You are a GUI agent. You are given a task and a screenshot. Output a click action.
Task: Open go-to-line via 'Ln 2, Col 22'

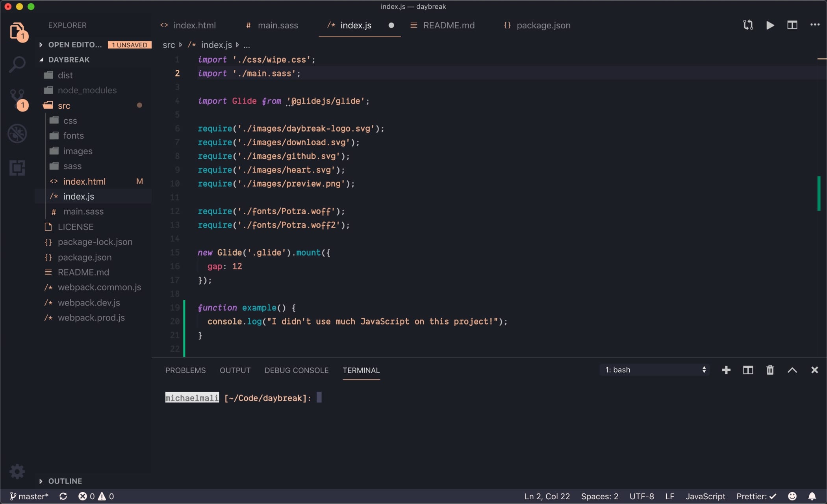[547, 496]
